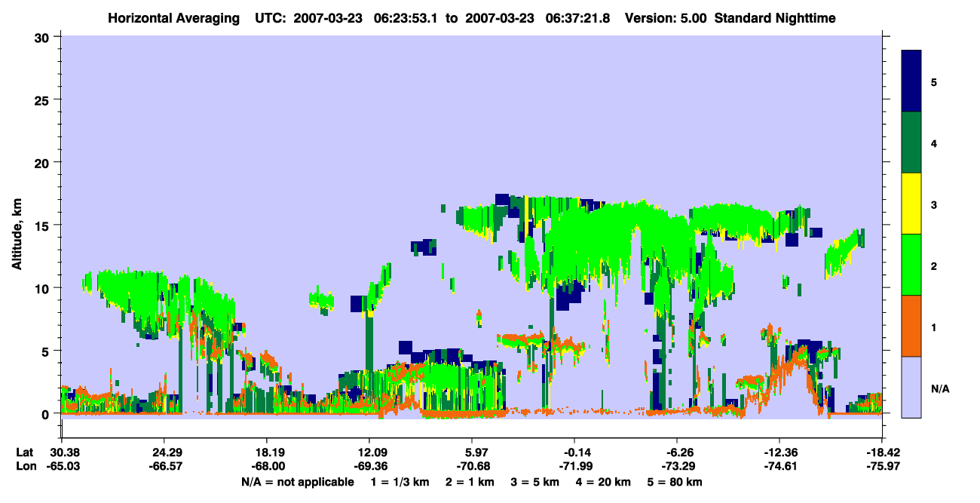The image size is (980, 503).
Task: Click the 'Lon' row label
Action: click(x=25, y=466)
